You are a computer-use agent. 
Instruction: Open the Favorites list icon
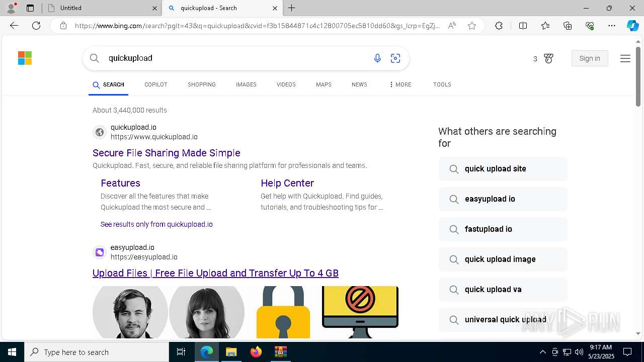pyautogui.click(x=545, y=26)
